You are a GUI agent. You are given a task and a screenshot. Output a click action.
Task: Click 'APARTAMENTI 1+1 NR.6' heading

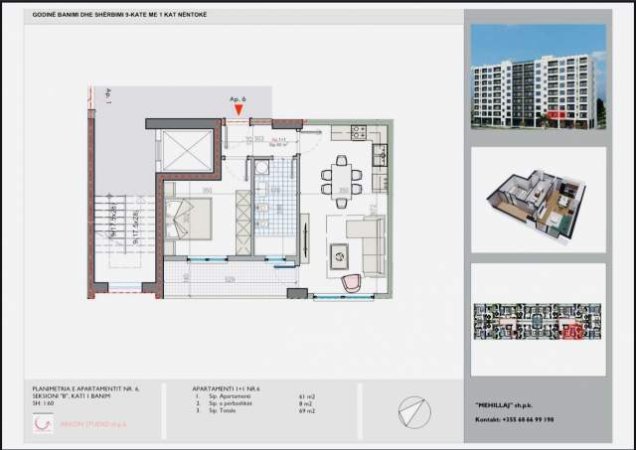click(x=226, y=389)
